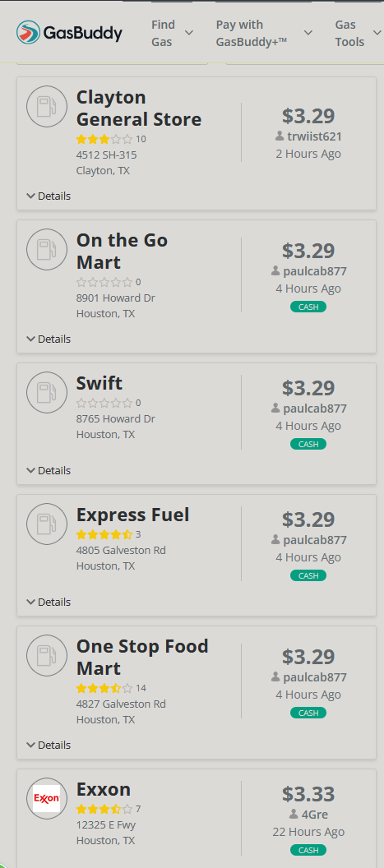Click user icon beside trwiist621

(x=280, y=136)
